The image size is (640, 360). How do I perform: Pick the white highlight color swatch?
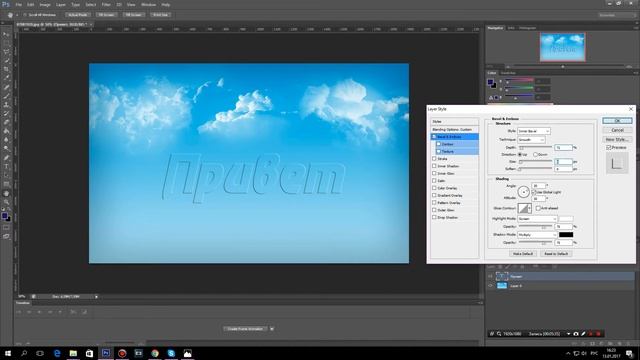click(566, 219)
